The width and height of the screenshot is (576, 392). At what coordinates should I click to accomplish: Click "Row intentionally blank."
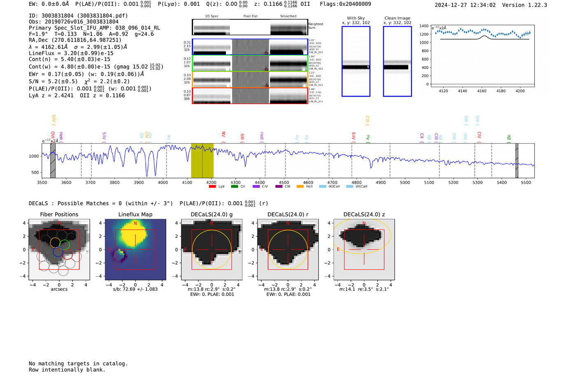tap(67, 370)
